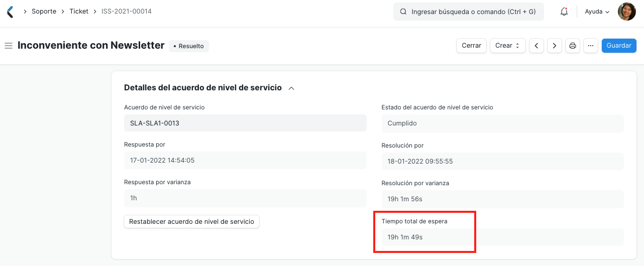Click Restablecer acuerdo de nivel de servicio
This screenshot has width=644, height=266.
[192, 221]
